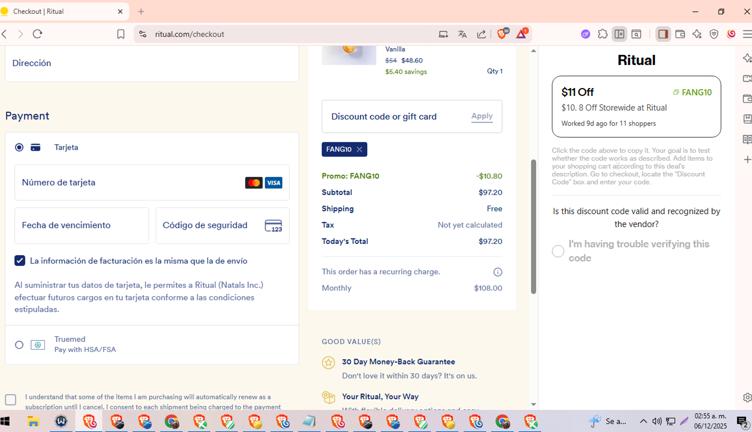
Task: Reload the checkout page
Action: [x=37, y=34]
